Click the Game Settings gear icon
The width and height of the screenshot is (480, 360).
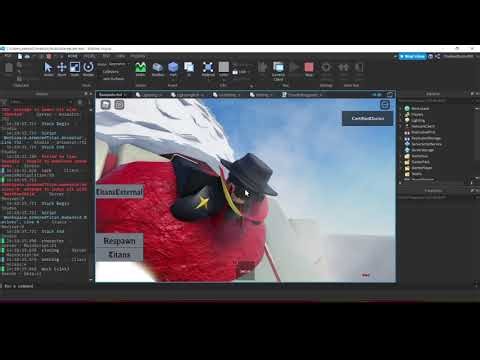326,68
